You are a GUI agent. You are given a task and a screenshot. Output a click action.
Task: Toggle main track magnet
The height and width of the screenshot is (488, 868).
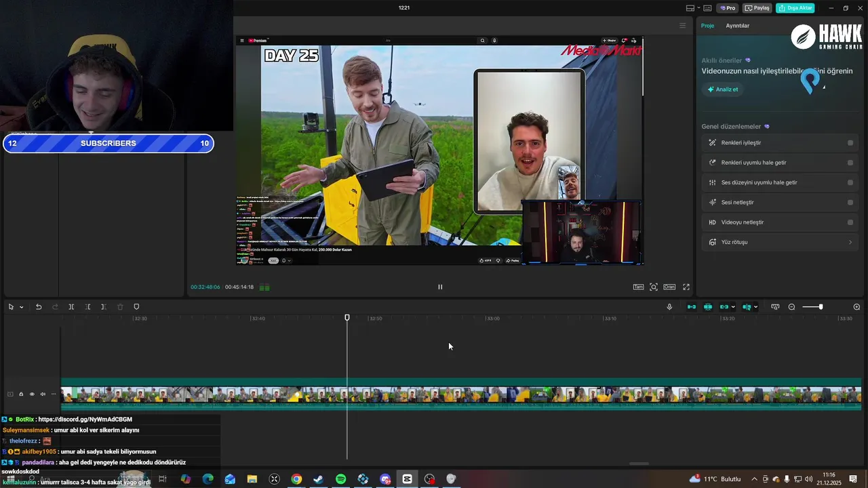(x=692, y=307)
